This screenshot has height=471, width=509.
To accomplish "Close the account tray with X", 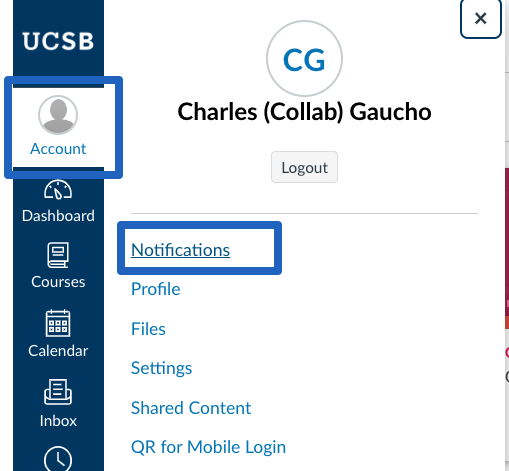I will click(481, 18).
